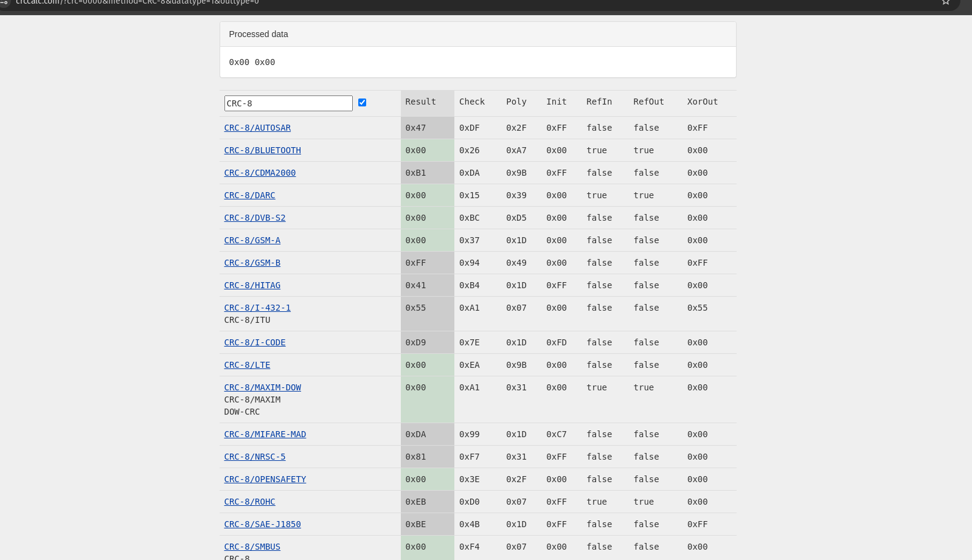Click the CRC-8 filter text field
Image resolution: width=972 pixels, height=560 pixels.
point(288,103)
